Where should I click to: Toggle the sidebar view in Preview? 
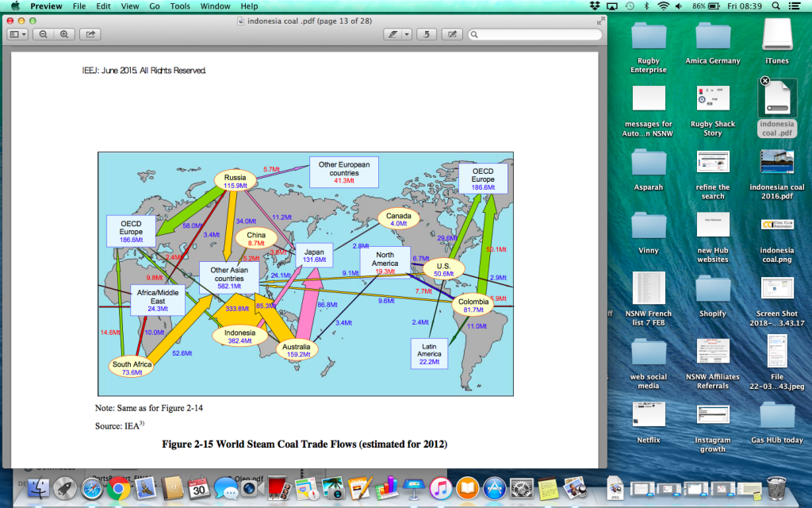pyautogui.click(x=13, y=34)
